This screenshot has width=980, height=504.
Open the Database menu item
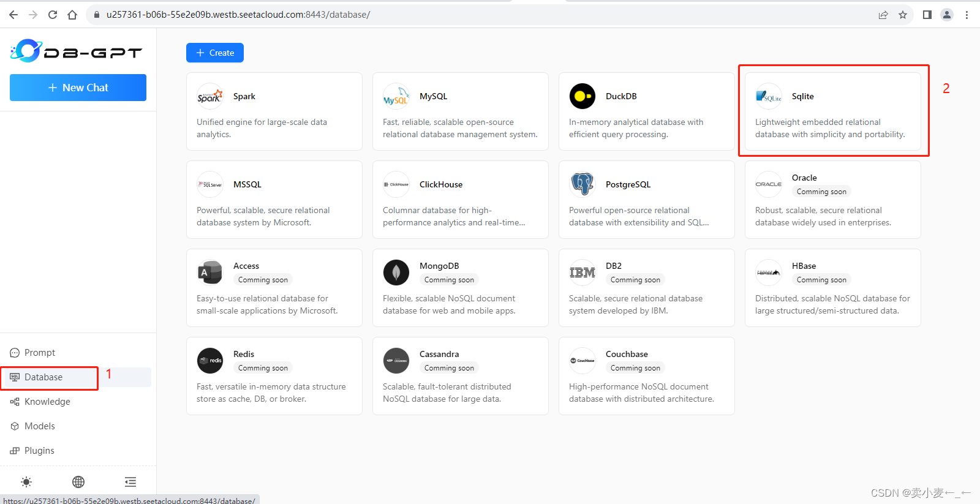[78, 377]
